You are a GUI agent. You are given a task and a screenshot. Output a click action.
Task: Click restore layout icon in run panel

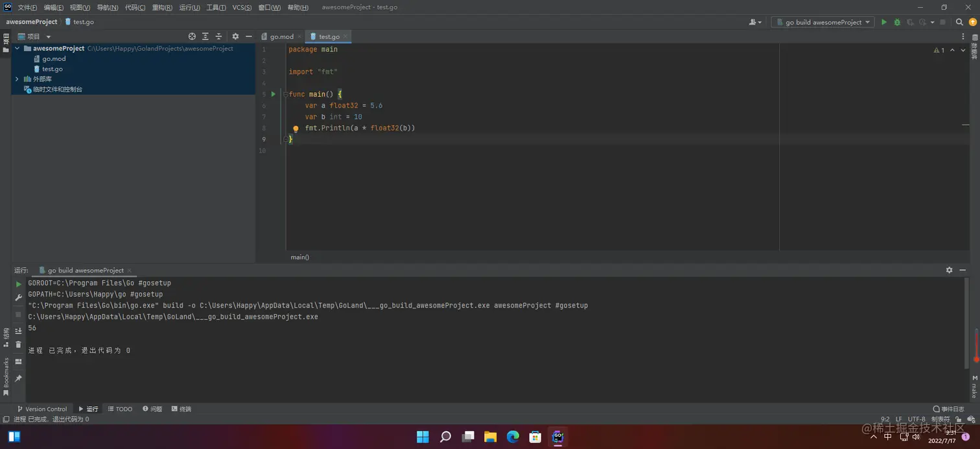point(18,361)
